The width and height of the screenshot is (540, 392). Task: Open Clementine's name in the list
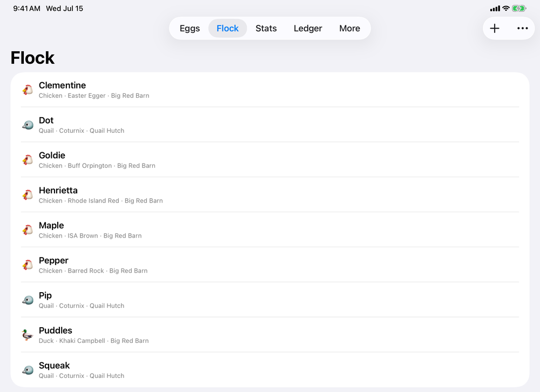click(x=62, y=85)
